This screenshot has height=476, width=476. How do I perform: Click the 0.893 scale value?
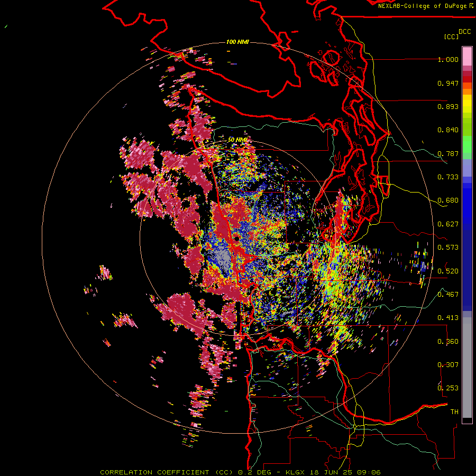point(448,106)
